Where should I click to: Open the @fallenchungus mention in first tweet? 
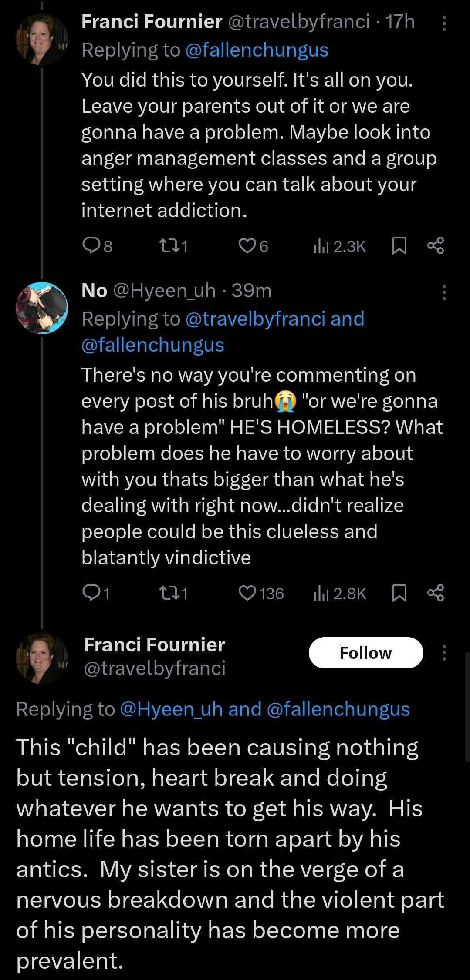257,50
